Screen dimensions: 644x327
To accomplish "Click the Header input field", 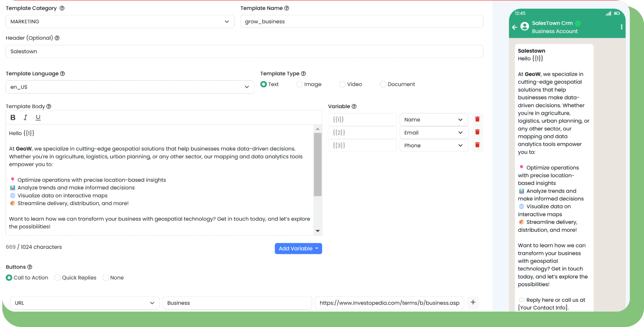I will click(244, 51).
